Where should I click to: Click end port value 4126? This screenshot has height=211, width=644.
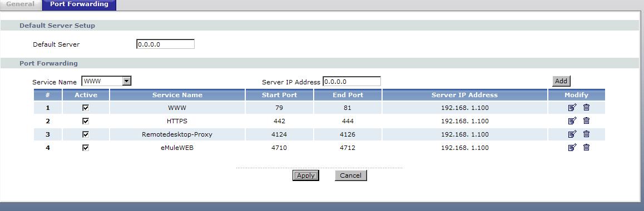(x=348, y=134)
